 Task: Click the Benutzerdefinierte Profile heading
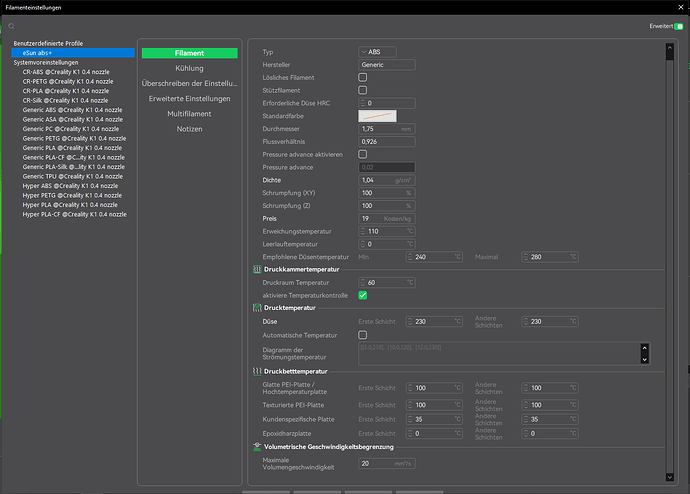point(48,43)
